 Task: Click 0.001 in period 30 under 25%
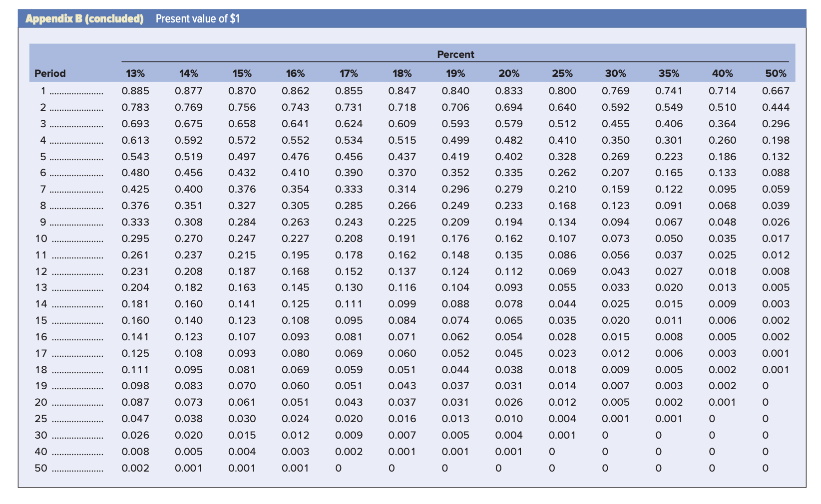pos(562,435)
